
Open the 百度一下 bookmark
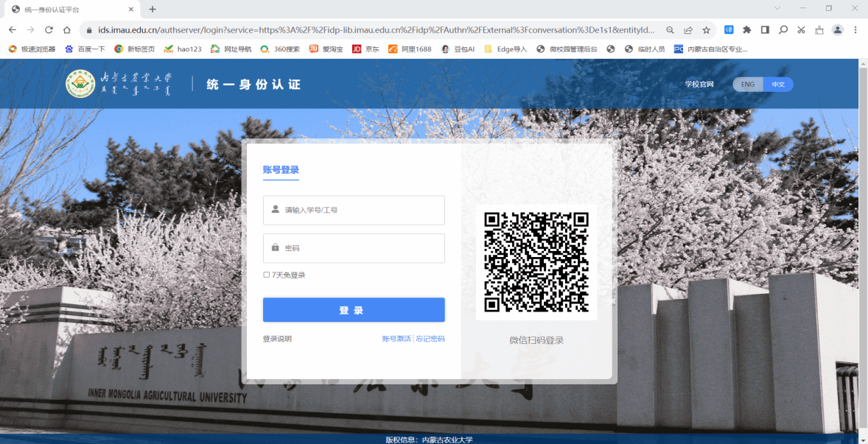coord(85,49)
